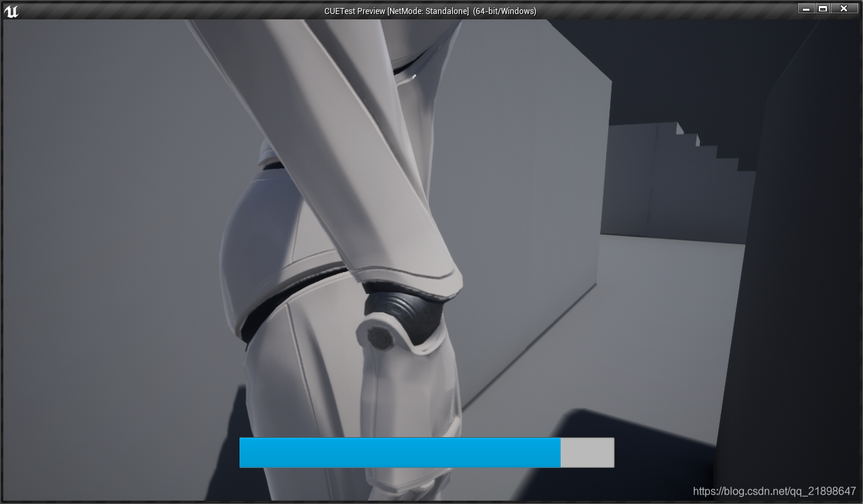Click the CUETest Preview title text
This screenshot has width=863, height=504.
tap(430, 11)
